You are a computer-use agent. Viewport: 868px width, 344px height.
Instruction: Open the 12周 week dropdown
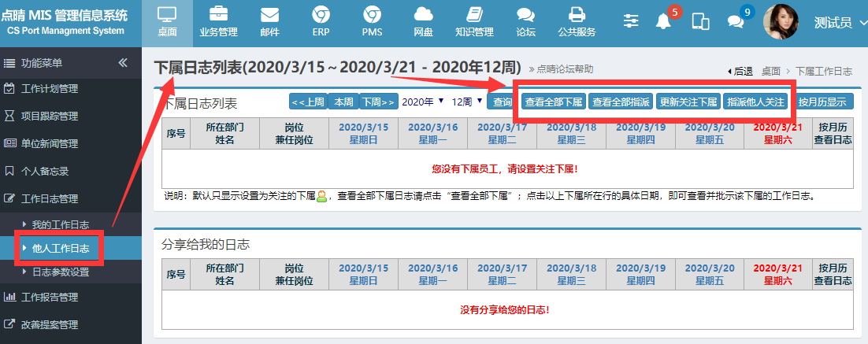467,102
